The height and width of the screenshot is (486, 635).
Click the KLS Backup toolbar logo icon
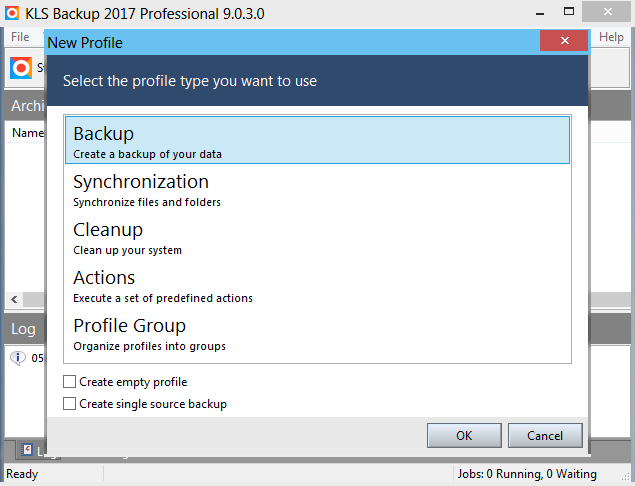coord(21,68)
